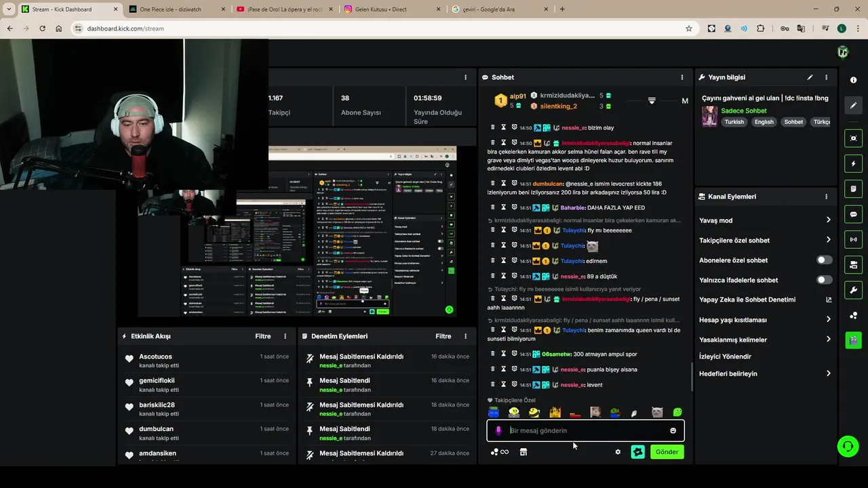The width and height of the screenshot is (868, 488).
Task: Open Filtre in Denetim Eylemleri panel
Action: pos(443,336)
